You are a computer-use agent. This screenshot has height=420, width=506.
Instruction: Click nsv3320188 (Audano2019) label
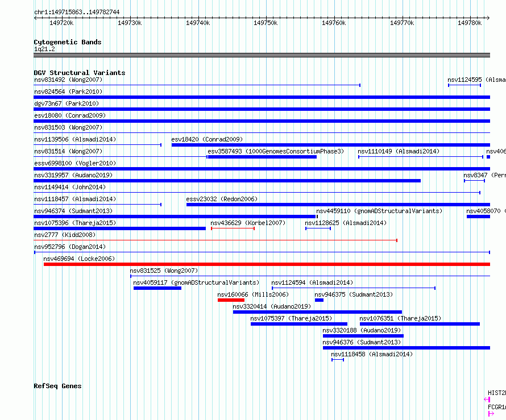[x=362, y=330]
